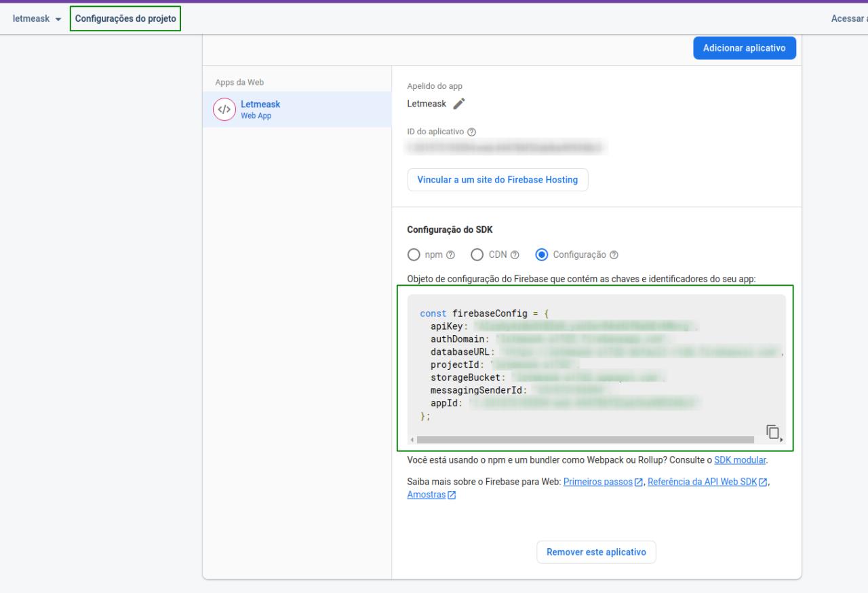Open Referência da API Web SDK link

point(707,482)
